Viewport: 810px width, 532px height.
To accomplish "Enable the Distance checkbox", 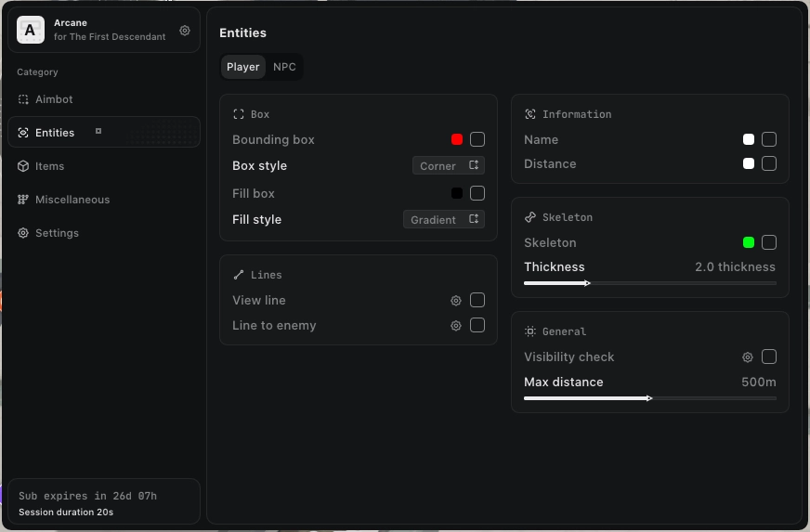I will pyautogui.click(x=769, y=163).
